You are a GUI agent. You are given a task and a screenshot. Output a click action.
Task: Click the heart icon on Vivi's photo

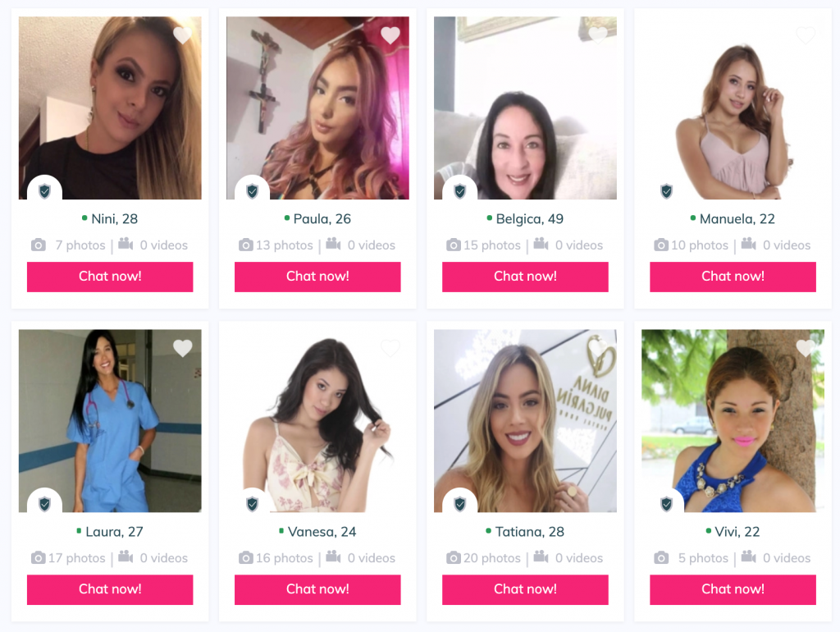[x=806, y=349]
